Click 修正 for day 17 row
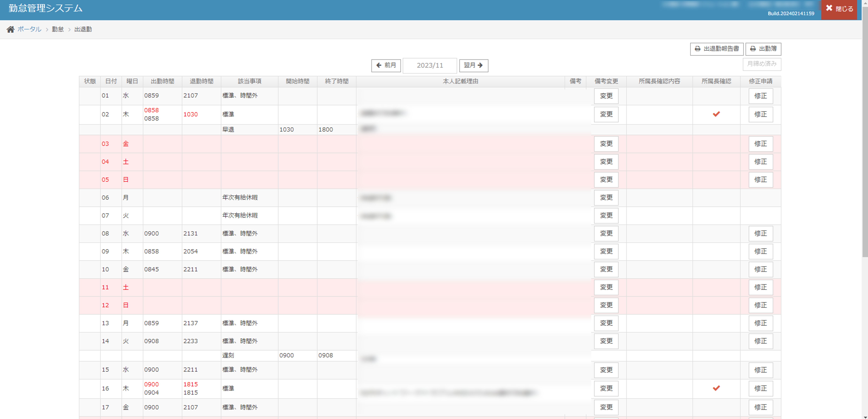 [x=761, y=408]
